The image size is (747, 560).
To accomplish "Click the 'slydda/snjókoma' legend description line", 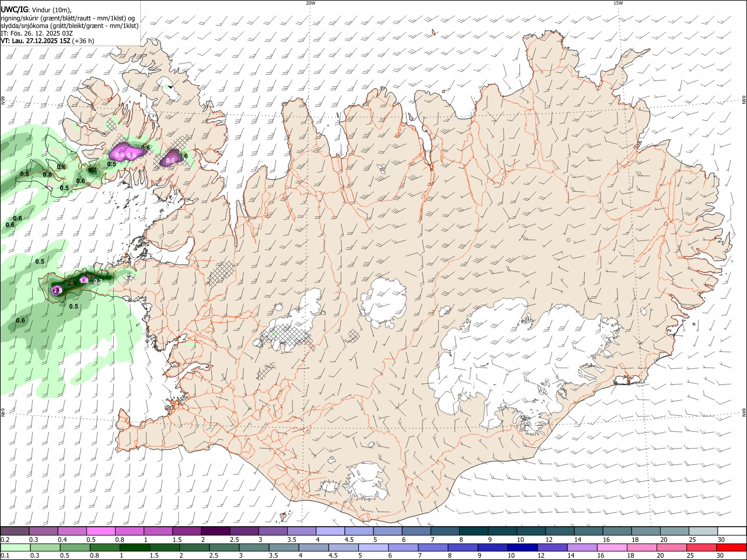I will pyautogui.click(x=69, y=26).
